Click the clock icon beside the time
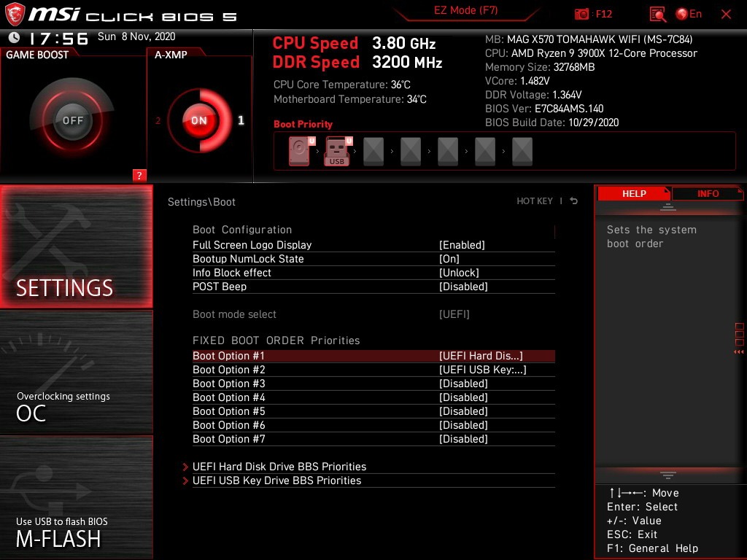Image resolution: width=747 pixels, height=560 pixels. click(15, 37)
